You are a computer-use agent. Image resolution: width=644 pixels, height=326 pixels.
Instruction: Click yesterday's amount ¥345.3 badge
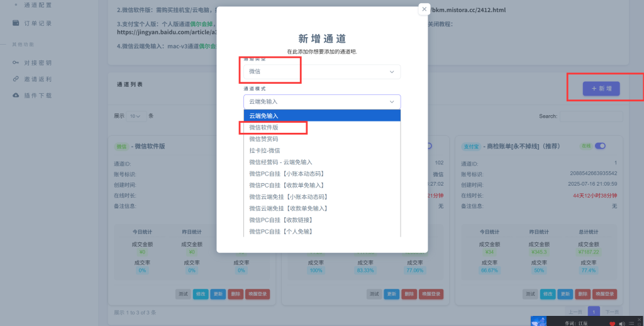(539, 252)
